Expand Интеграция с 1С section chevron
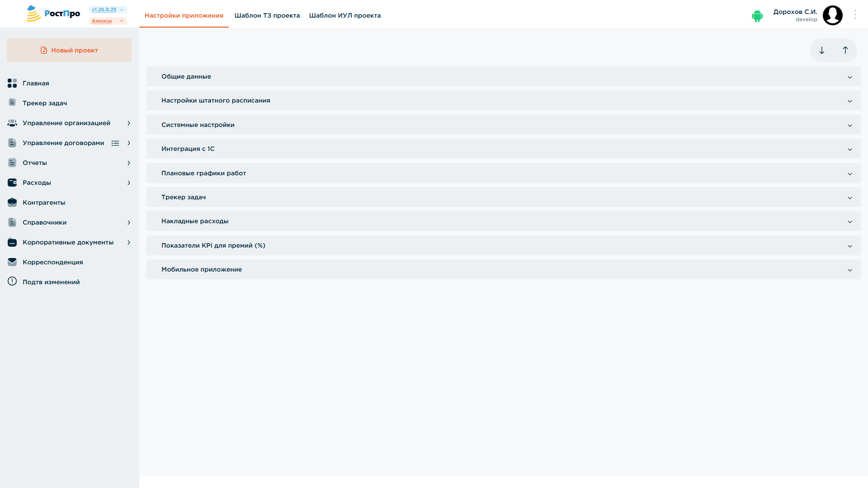 click(x=850, y=150)
